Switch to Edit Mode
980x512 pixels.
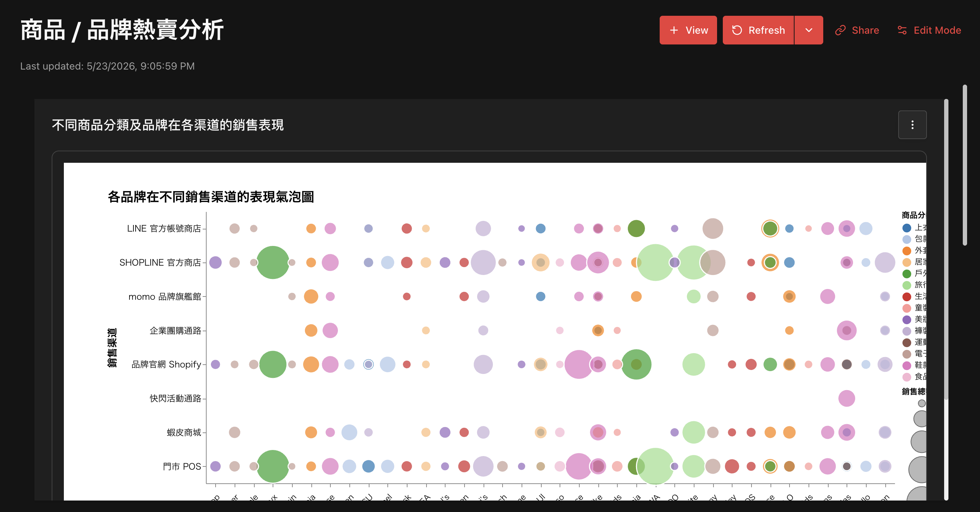(x=929, y=30)
